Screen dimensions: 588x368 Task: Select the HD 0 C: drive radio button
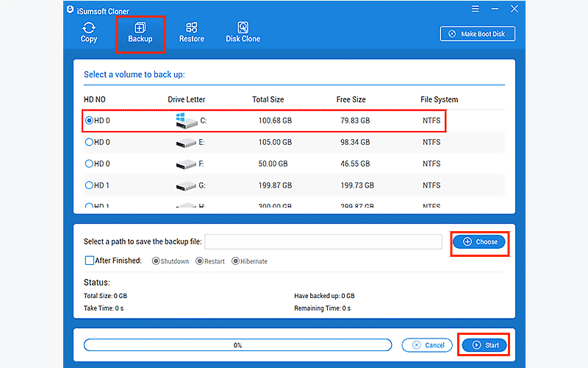(90, 120)
